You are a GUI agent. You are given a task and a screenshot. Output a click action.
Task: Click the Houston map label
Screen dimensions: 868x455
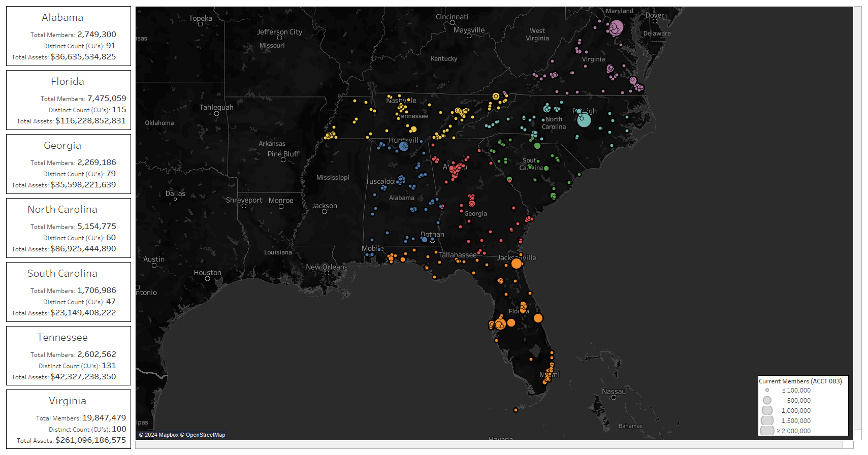(x=207, y=273)
